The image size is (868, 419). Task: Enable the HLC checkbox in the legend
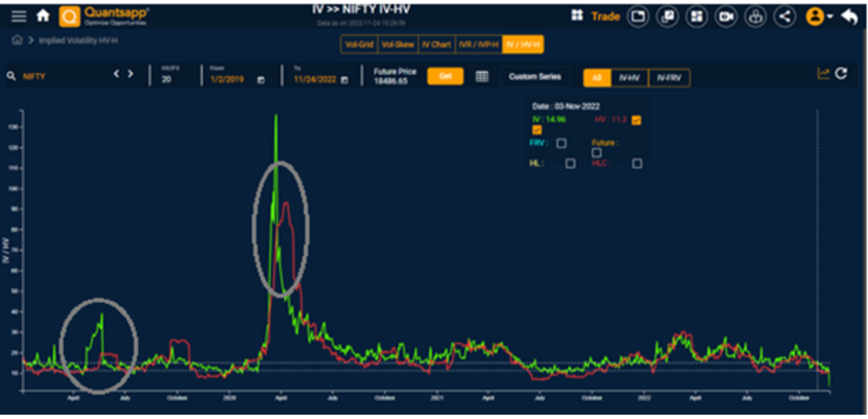637,163
